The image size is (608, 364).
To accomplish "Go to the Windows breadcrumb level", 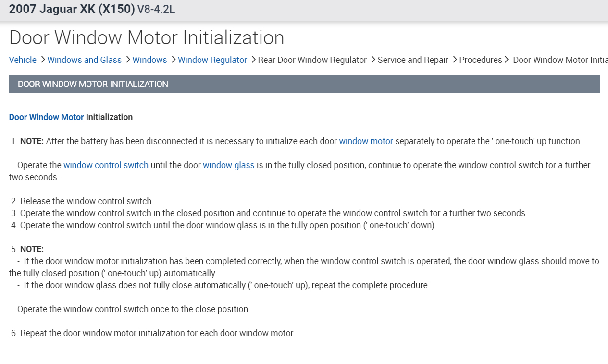I will pos(149,60).
